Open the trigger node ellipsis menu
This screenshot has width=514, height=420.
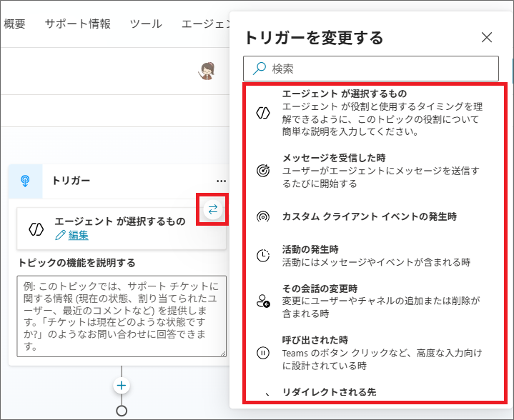coord(222,181)
